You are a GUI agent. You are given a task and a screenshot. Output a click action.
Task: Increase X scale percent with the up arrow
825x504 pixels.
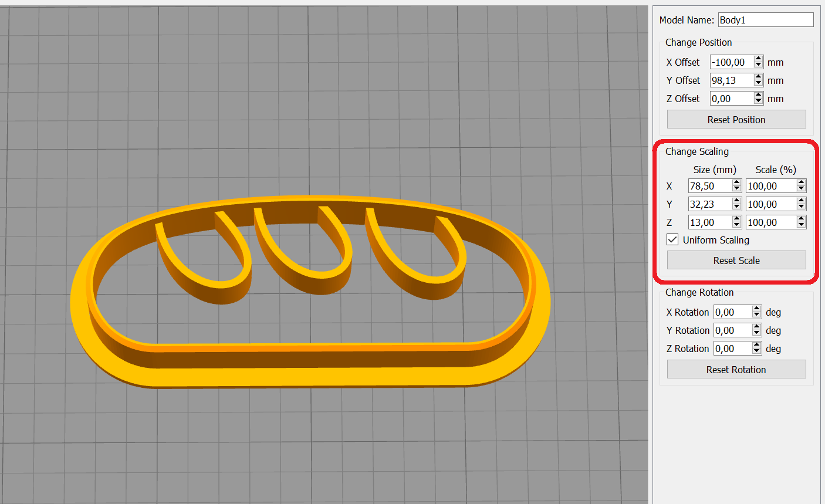pyautogui.click(x=802, y=182)
